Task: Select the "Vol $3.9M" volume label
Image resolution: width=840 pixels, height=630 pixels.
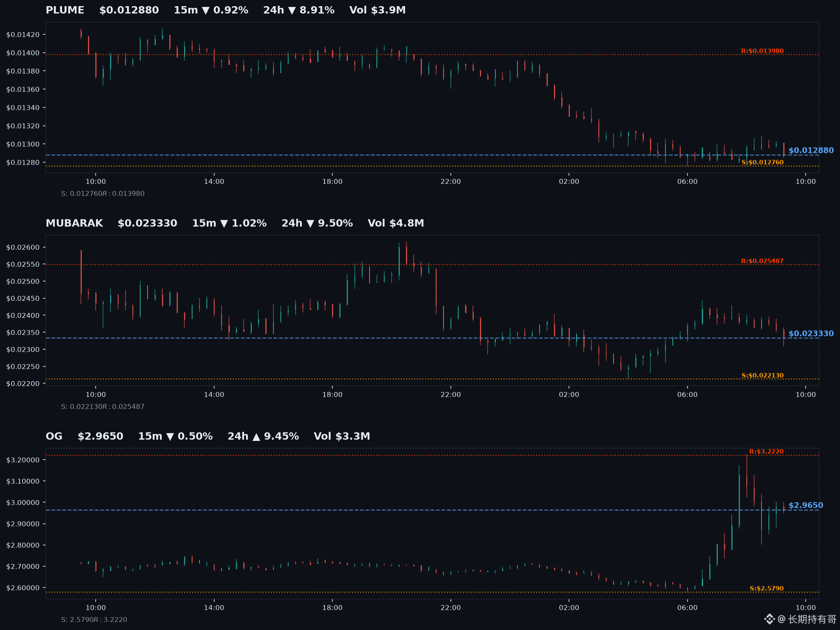Action: point(378,10)
